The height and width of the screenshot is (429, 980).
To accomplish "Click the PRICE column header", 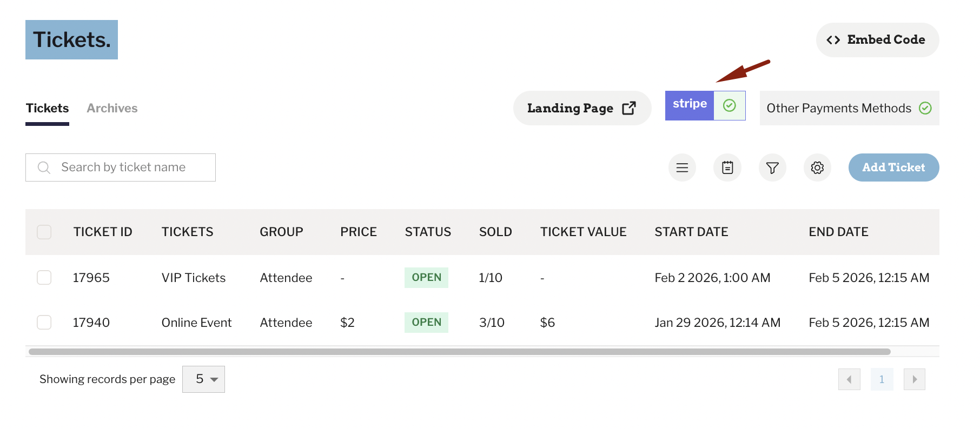I will (358, 232).
